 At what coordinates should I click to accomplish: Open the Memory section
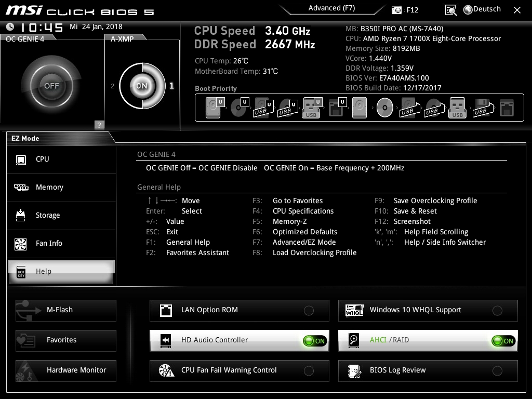tap(61, 188)
